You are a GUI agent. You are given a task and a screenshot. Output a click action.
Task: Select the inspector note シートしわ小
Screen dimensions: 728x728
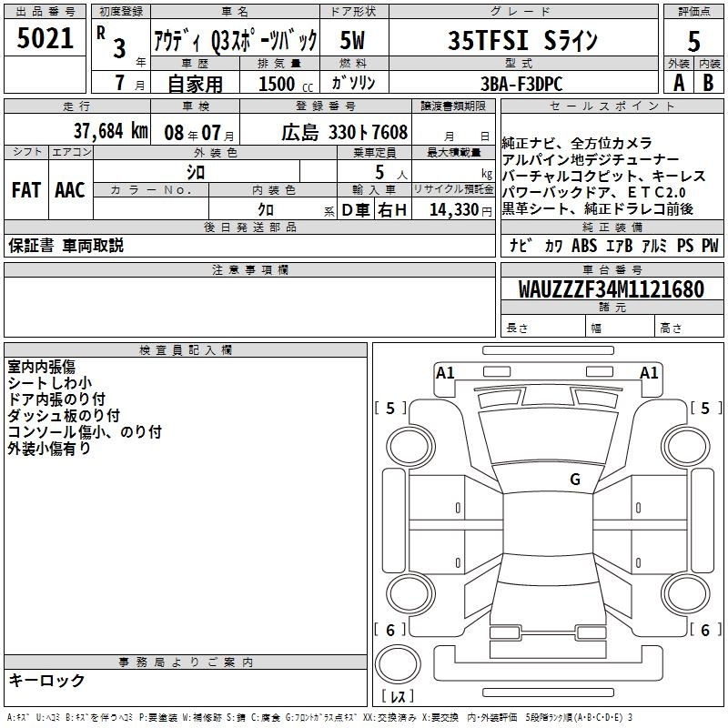pos(50,383)
